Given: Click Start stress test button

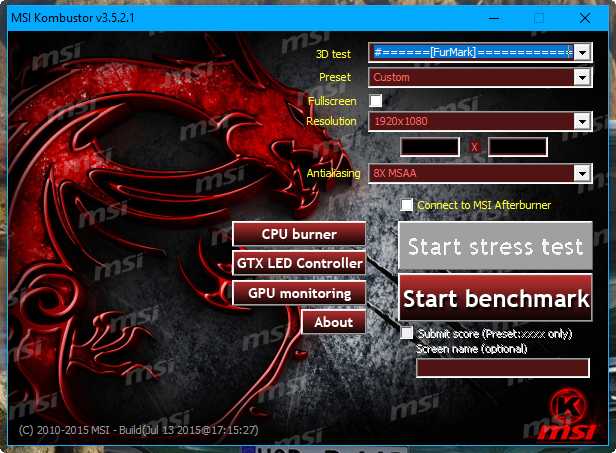Looking at the screenshot, I should [495, 246].
